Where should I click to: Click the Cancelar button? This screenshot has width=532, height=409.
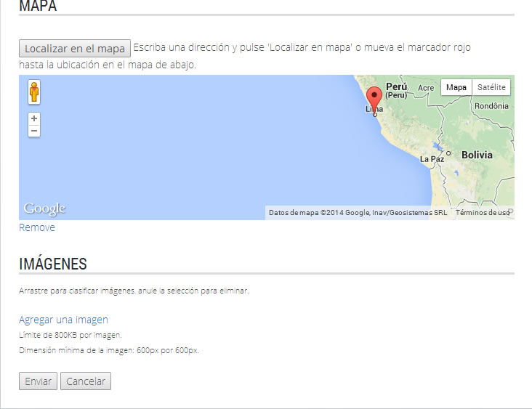coord(86,381)
